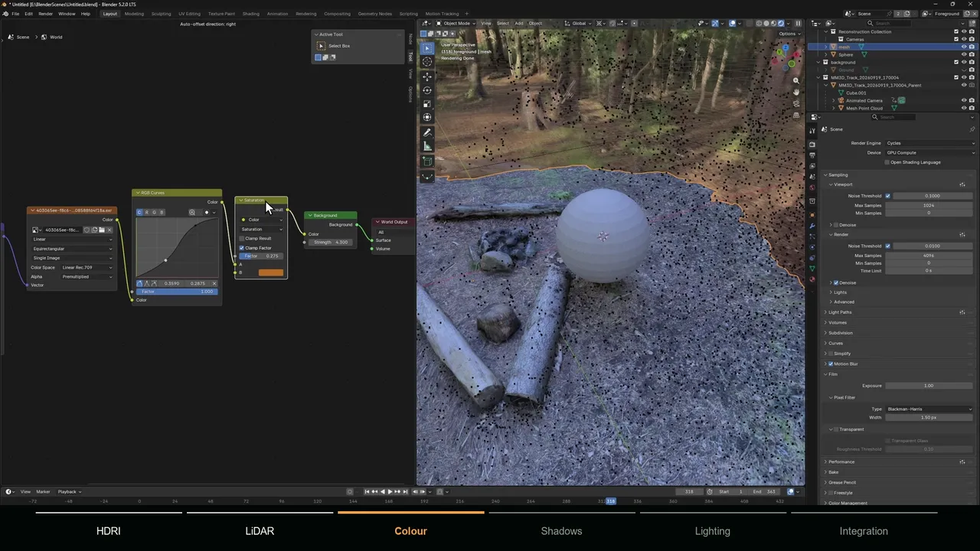The image size is (980, 551).
Task: Toggle visibility of Animated Camera
Action: coord(963,100)
